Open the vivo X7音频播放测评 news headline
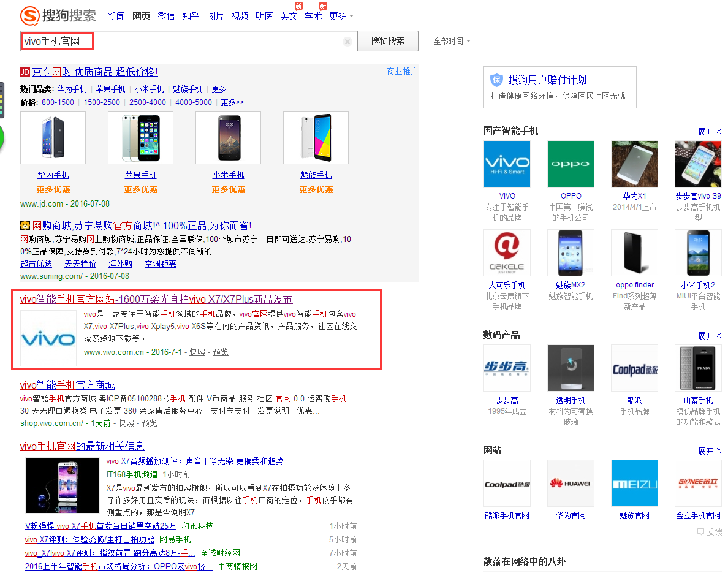728x573 pixels. 195,461
